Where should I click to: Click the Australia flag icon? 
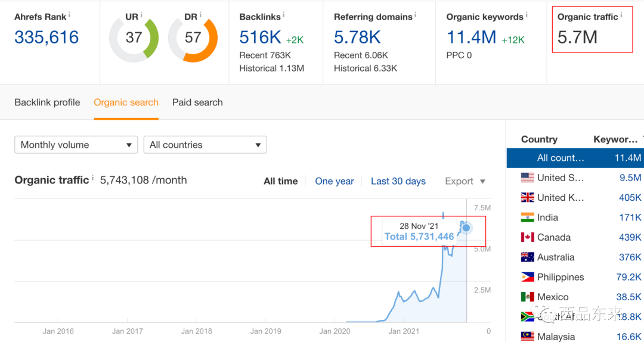click(x=527, y=257)
